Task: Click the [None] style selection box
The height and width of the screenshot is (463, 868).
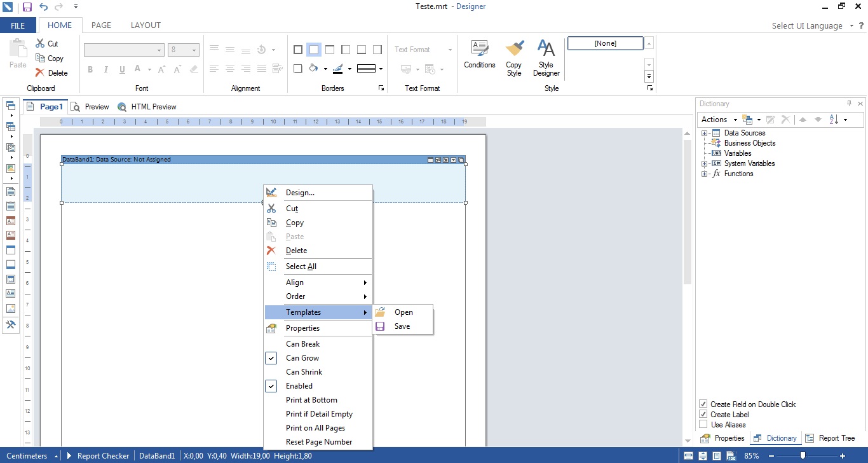Action: (605, 43)
